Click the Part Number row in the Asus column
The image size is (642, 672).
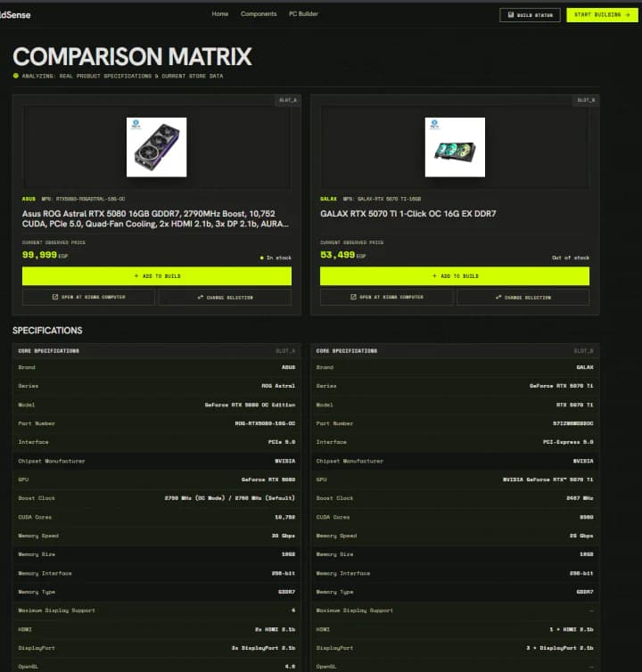pyautogui.click(x=157, y=423)
